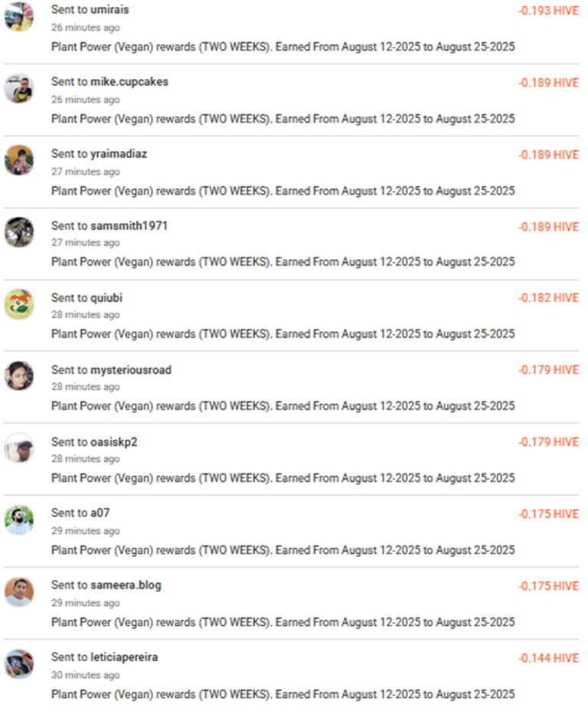Screen dimensions: 588x707
Task: Select samsmith1971 profile avatar
Action: coord(19,232)
